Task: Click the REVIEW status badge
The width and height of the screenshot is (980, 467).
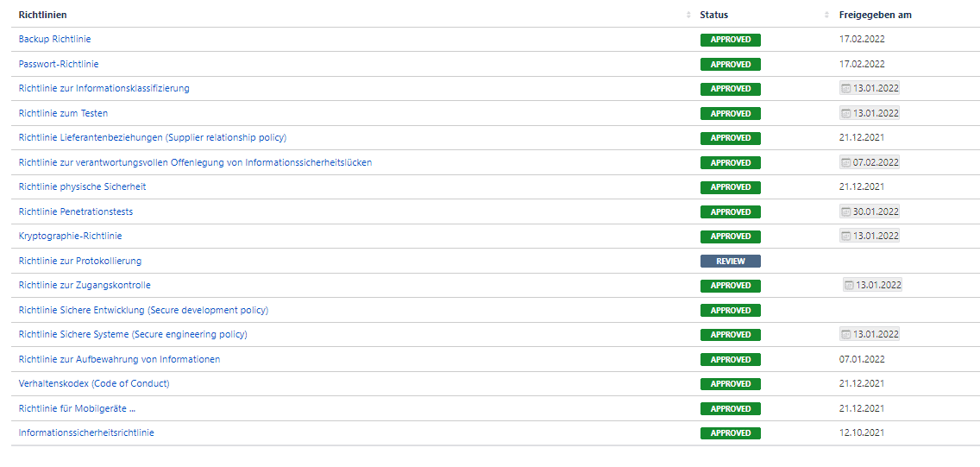Action: pyautogui.click(x=730, y=262)
